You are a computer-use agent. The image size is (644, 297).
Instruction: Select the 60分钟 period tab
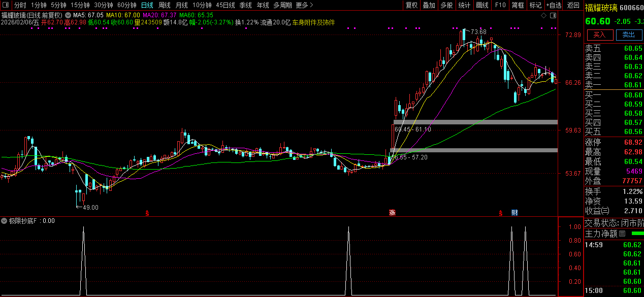[127, 5]
